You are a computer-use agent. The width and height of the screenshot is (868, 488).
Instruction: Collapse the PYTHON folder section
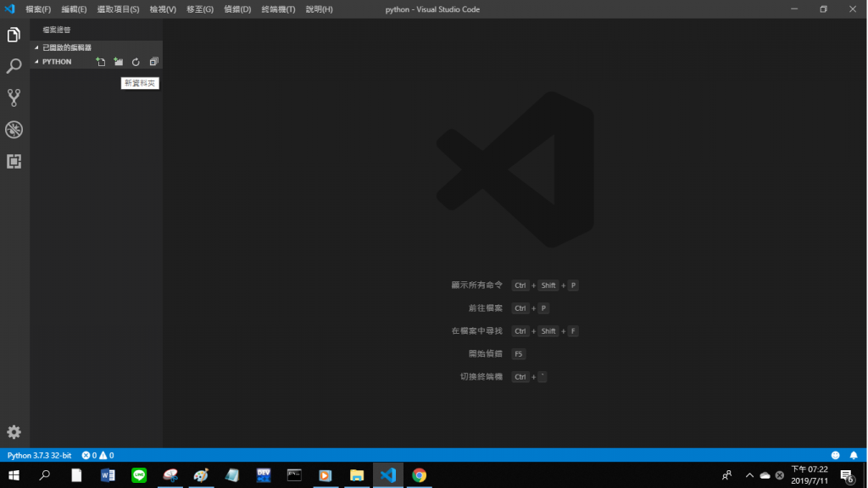37,61
